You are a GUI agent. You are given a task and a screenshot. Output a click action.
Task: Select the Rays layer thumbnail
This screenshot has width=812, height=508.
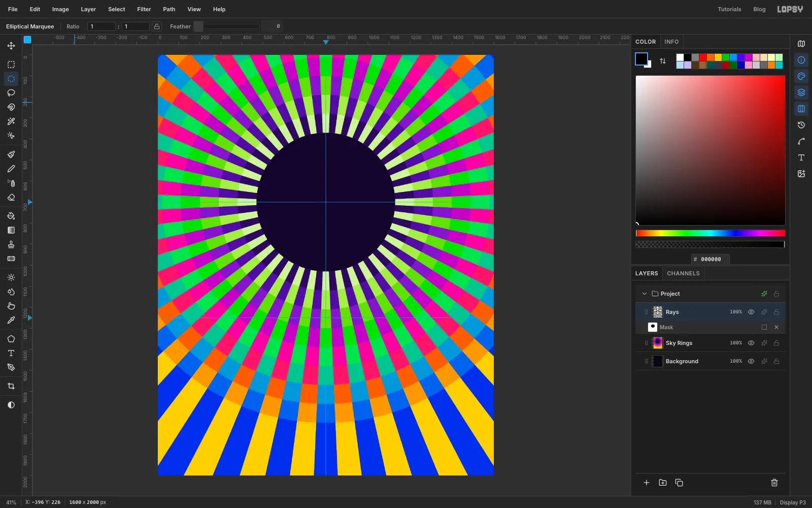coord(658,312)
